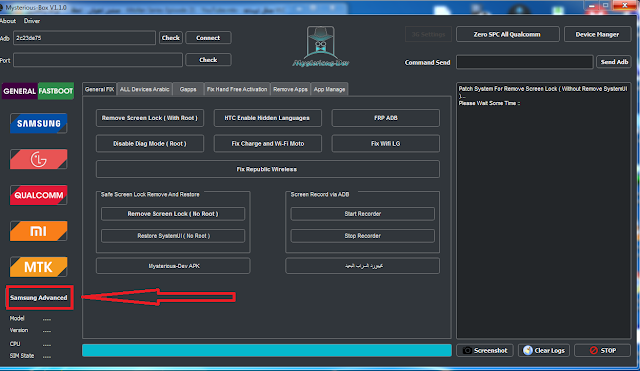The height and width of the screenshot is (371, 640).
Task: Open the Driver menu
Action: (32, 21)
